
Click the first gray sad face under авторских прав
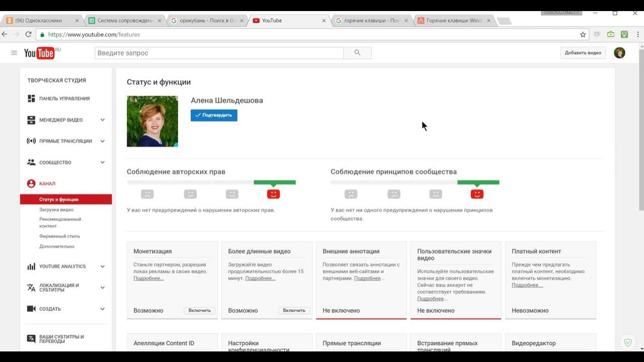point(147,194)
